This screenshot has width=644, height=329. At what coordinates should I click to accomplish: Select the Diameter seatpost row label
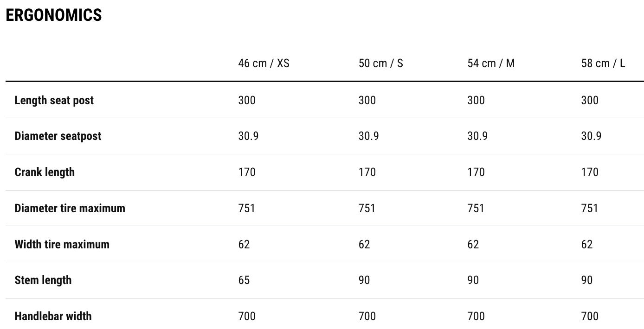click(58, 136)
